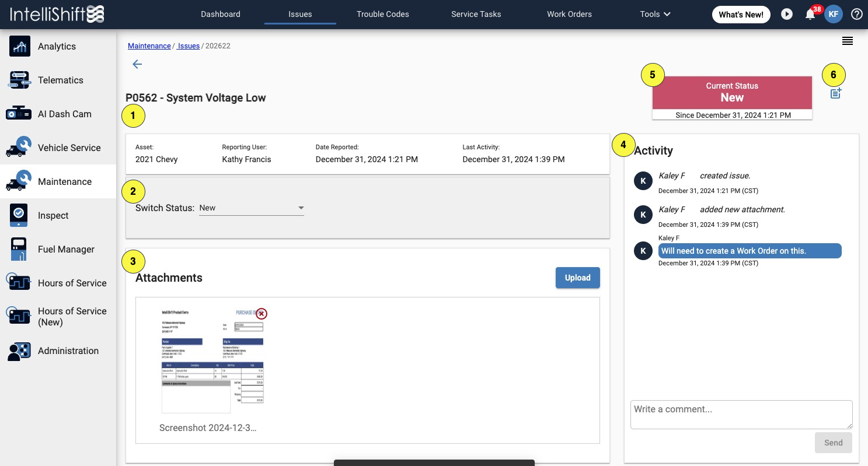Open Hours of Service (New) in sidebar
Viewport: 868px width, 466px height.
coord(58,317)
